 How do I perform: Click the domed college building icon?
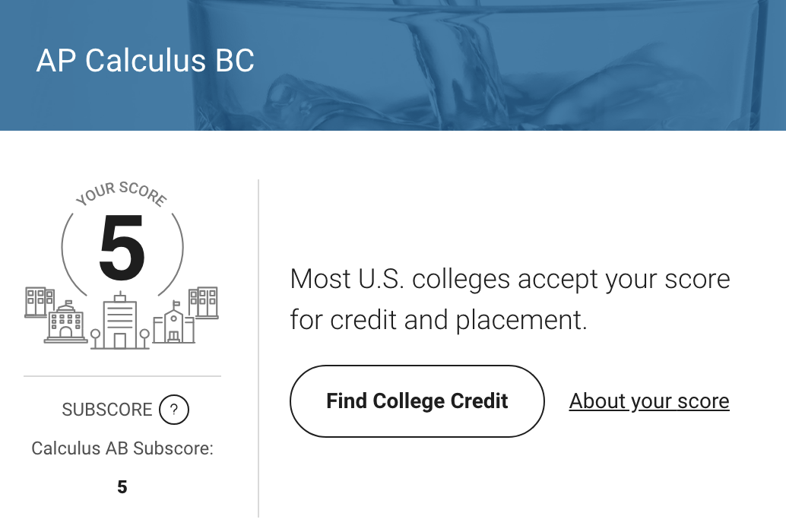point(65,323)
